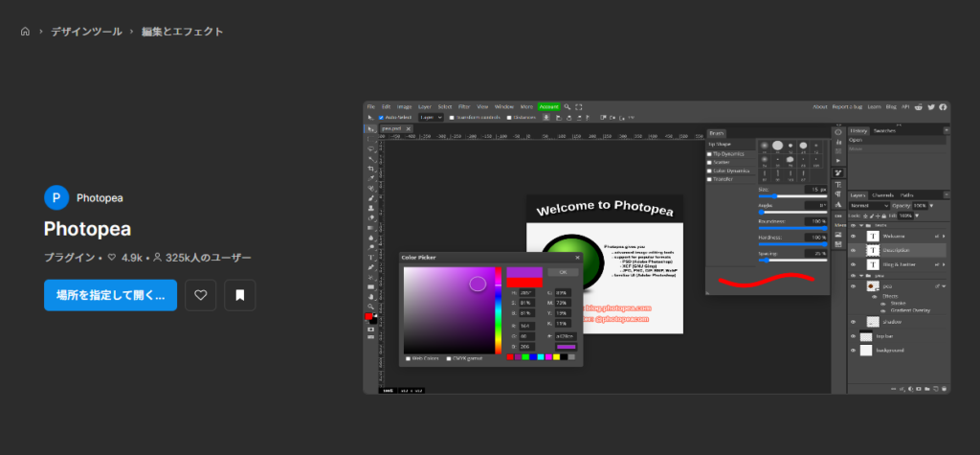The height and width of the screenshot is (455, 980).
Task: Click the home icon in breadcrumb
Action: [25, 32]
